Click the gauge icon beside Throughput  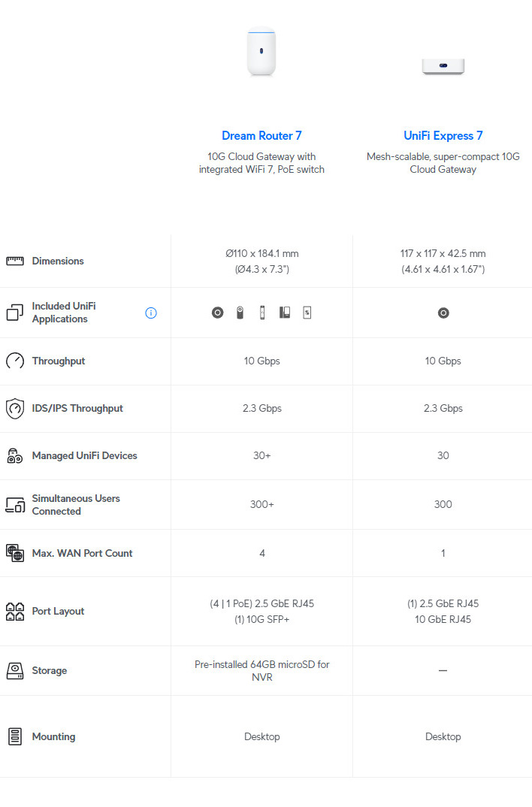coord(15,361)
